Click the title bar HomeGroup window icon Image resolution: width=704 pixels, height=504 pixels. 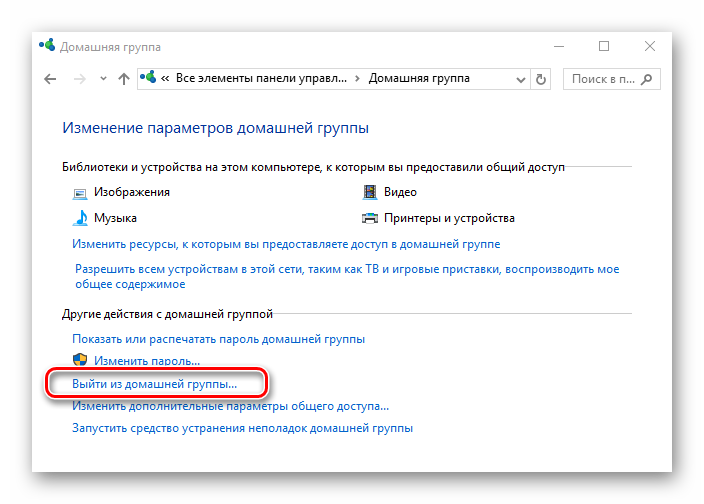(47, 45)
